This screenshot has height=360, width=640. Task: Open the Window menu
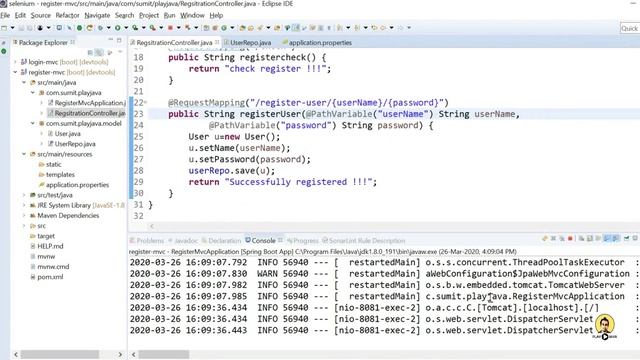point(192,15)
